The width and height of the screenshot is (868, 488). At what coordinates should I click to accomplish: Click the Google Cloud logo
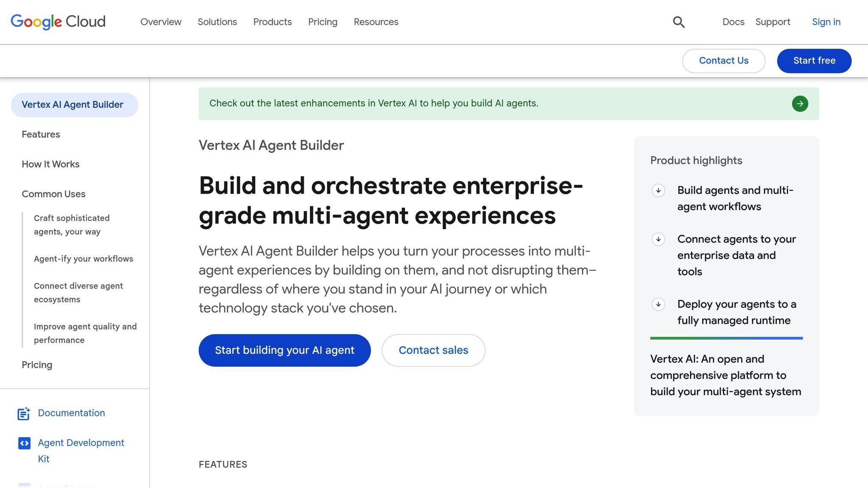58,22
